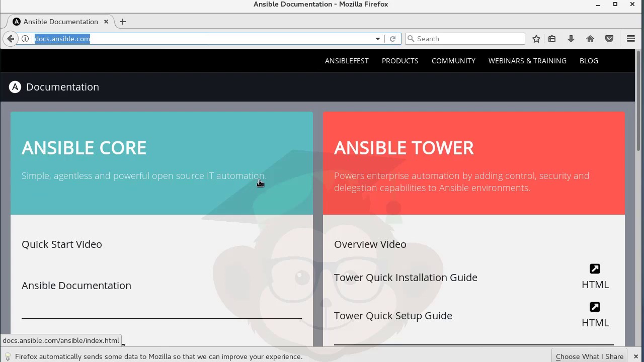The height and width of the screenshot is (362, 644).
Task: Show bookmarks list icon in toolbar
Action: click(552, 39)
